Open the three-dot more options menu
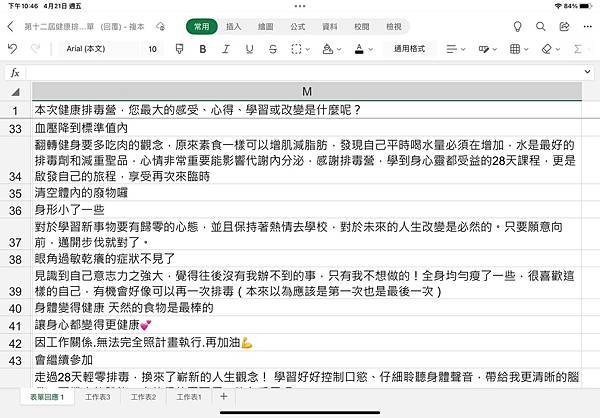 point(588,26)
